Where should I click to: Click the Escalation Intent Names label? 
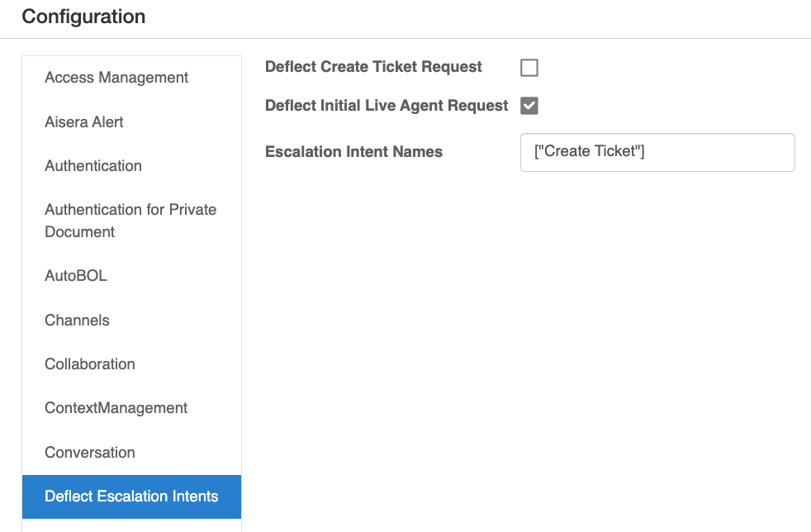click(353, 152)
